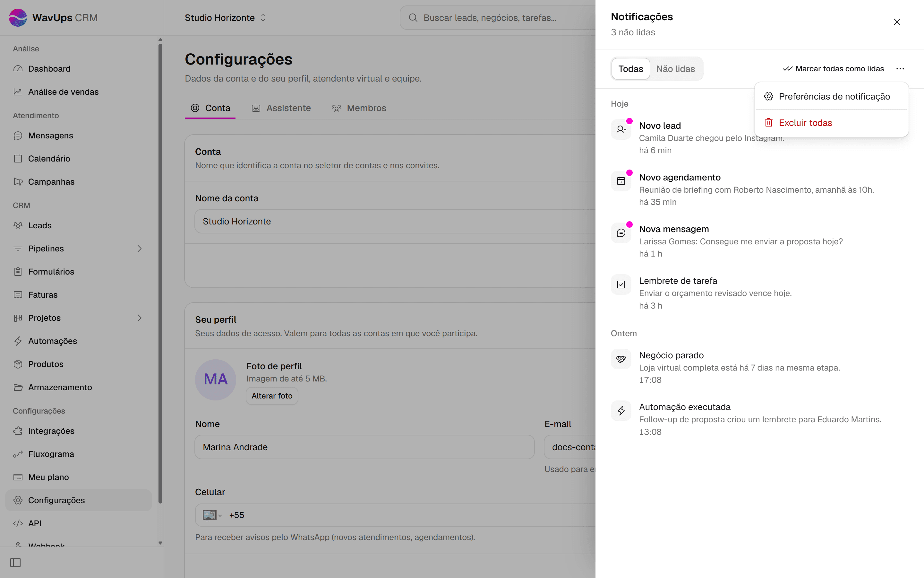Open the Studio Horizonte account switcher
This screenshot has height=578, width=924.
(x=225, y=18)
